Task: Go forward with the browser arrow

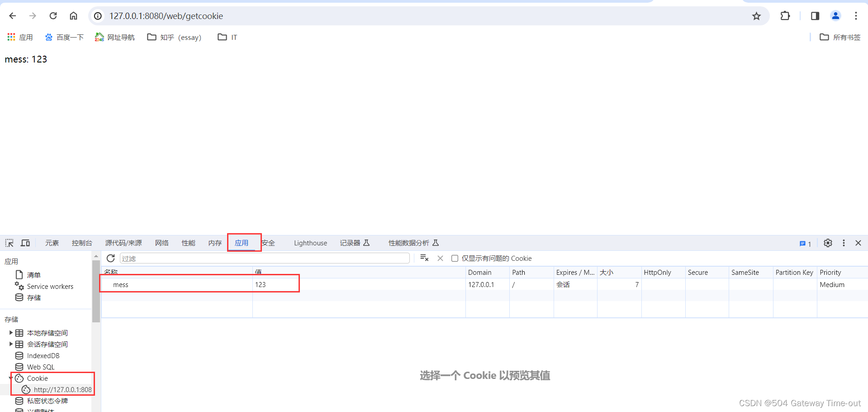Action: click(x=33, y=16)
